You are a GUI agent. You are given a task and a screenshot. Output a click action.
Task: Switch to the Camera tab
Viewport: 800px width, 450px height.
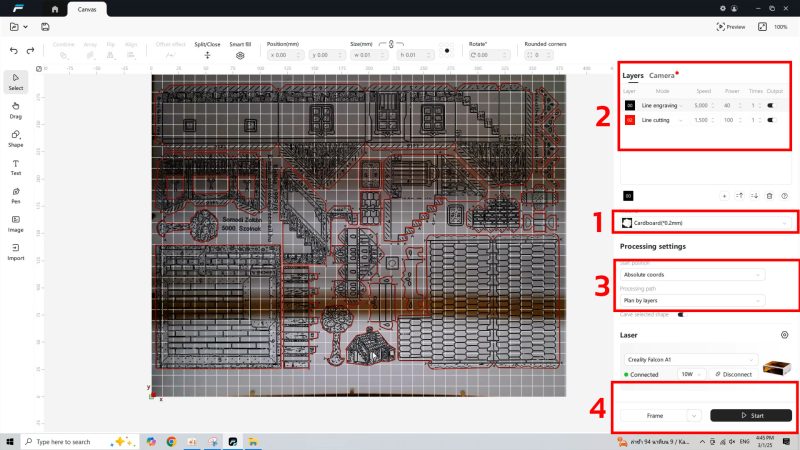pyautogui.click(x=661, y=76)
